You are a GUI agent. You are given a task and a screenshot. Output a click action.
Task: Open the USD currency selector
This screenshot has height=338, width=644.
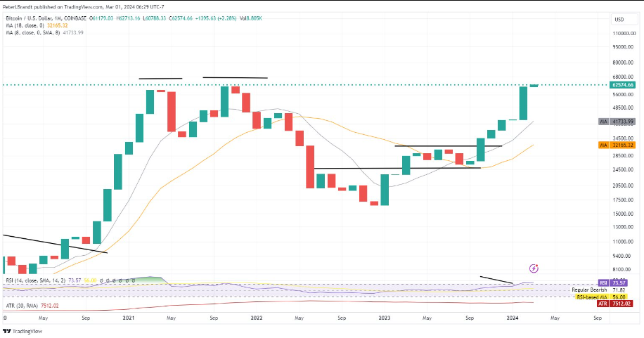[619, 19]
